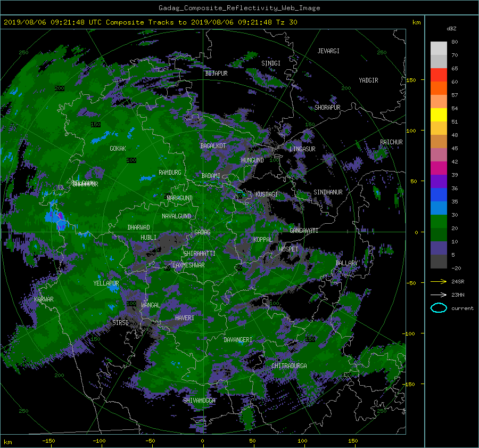Screen dimensions: 479x448
Task: Click the NARAGUND label
Action: (x=180, y=198)
